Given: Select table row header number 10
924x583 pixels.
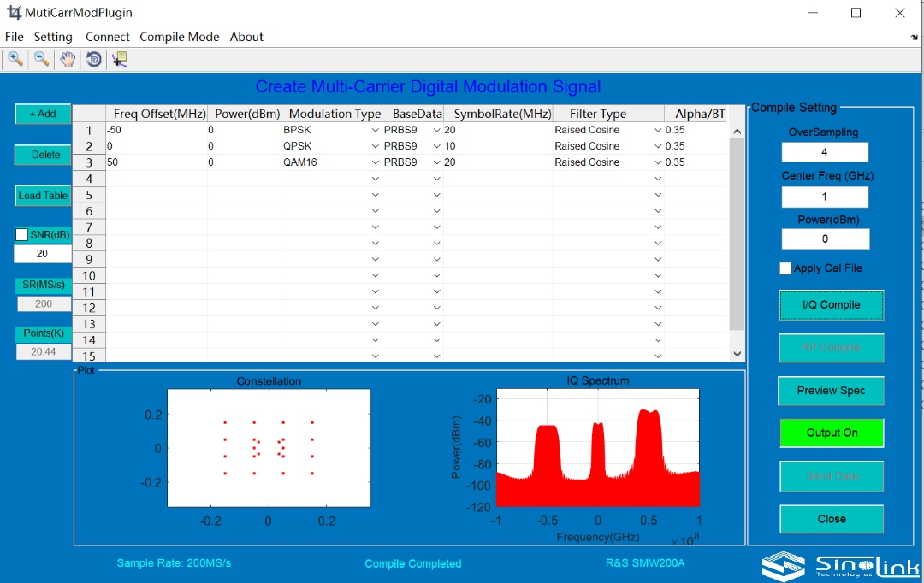Looking at the screenshot, I should click(x=89, y=275).
